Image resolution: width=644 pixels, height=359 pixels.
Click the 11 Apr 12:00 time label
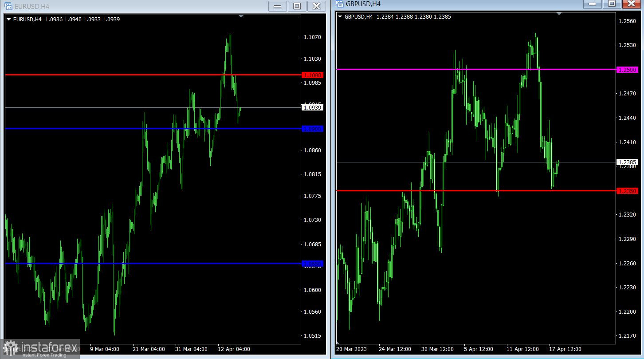tap(522, 349)
